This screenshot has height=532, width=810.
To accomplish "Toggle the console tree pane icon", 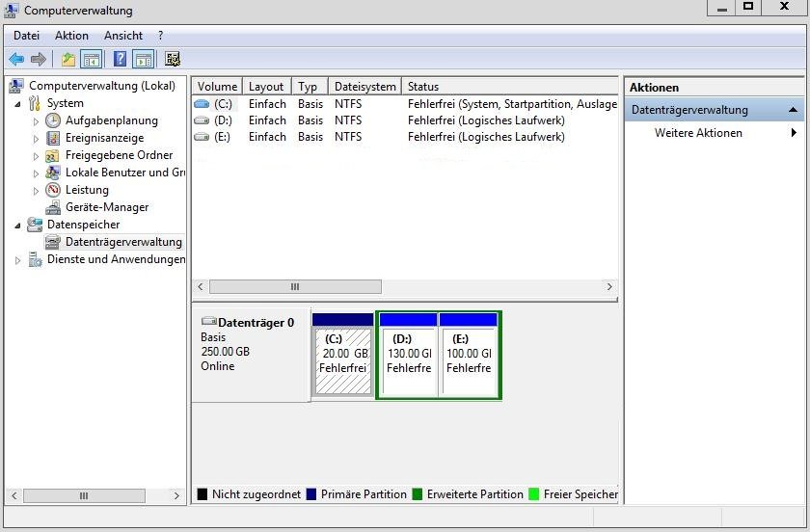I will (92, 60).
